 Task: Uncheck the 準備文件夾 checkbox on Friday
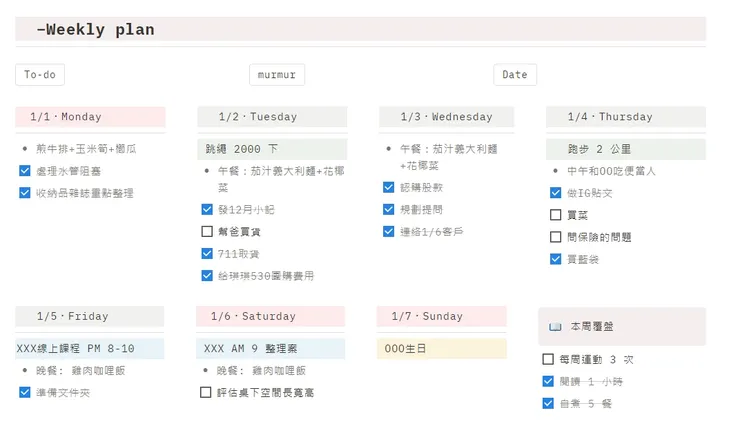[25, 392]
